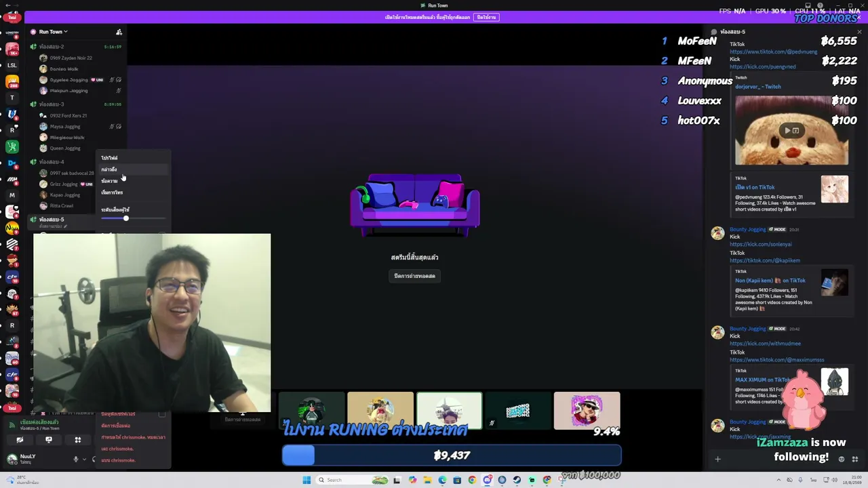
Task: Open the green server icon below R
Action: 12,146
